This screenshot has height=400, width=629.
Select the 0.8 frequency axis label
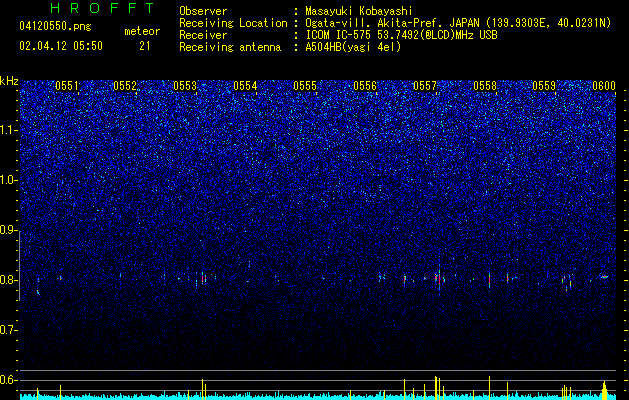click(x=9, y=280)
